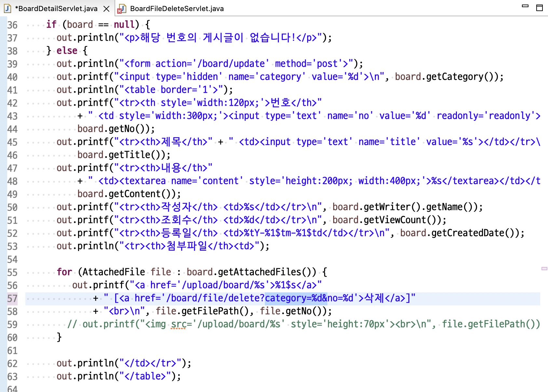Click "name='category'" attribute on line 40
Screen dimensions: 548x392
267,77
